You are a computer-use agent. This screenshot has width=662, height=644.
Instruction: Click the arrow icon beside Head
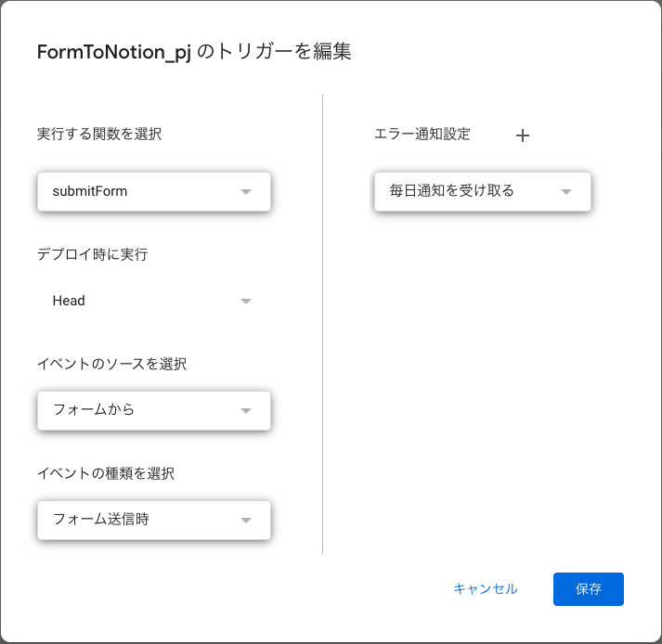[246, 302]
